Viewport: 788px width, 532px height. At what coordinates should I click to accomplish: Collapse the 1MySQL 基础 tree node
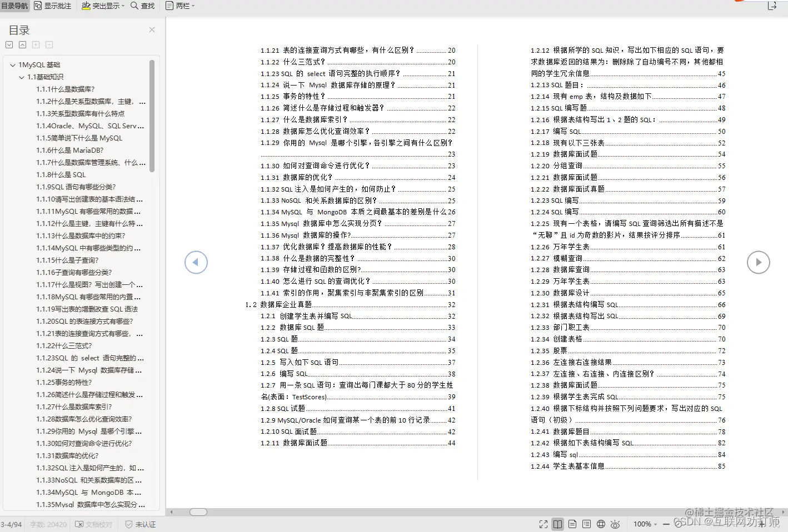click(x=12, y=65)
